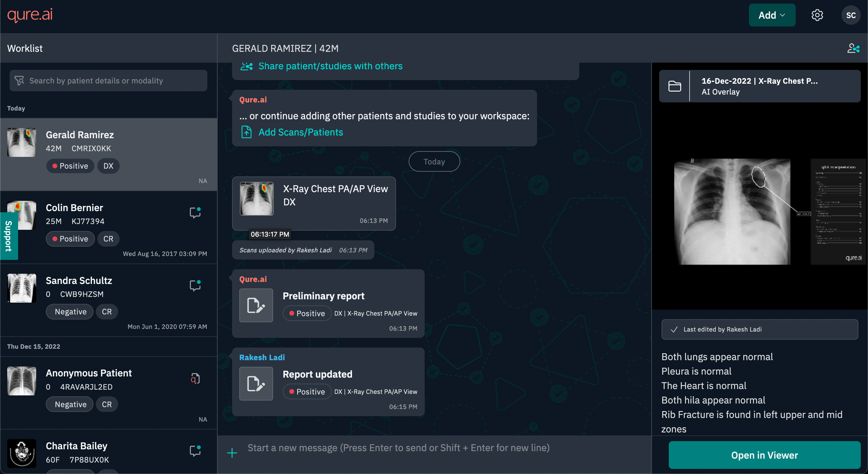Click Anonymous Patient's X-ray thumbnail
The width and height of the screenshot is (868, 474).
pos(22,381)
